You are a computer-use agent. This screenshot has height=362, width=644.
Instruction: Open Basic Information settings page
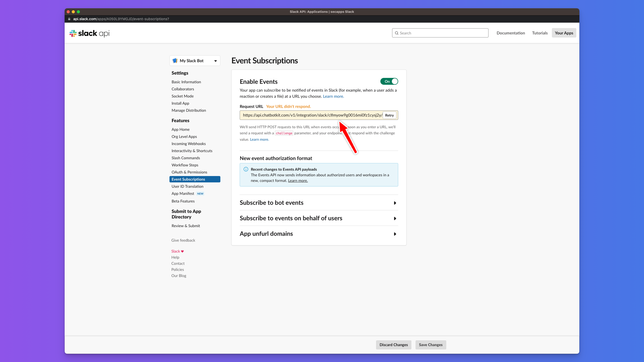click(x=186, y=82)
